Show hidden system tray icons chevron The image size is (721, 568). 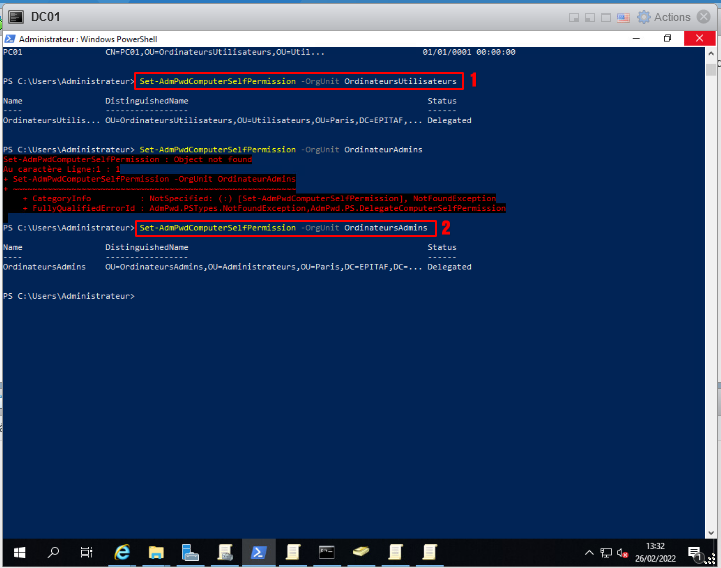(589, 552)
